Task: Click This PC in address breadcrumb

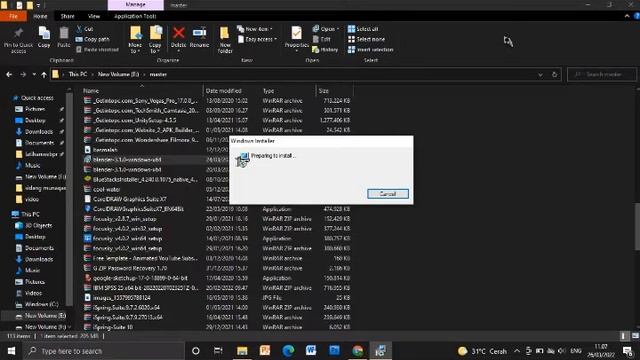Action: 78,74
